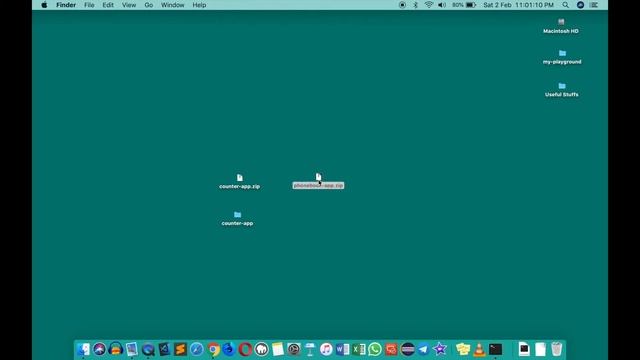The image size is (640, 360).
Task: Click the volume icon in menu bar
Action: point(442,5)
